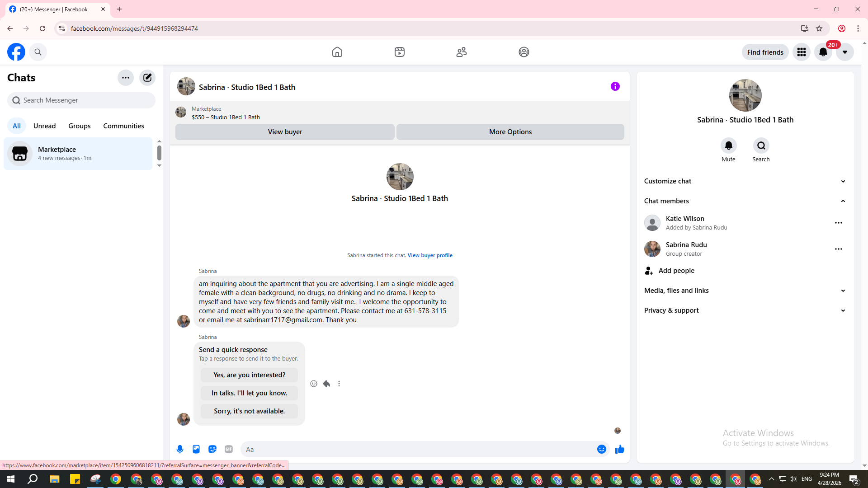This screenshot has height=488, width=868.
Task: Open emoji picker in message box
Action: (x=601, y=449)
